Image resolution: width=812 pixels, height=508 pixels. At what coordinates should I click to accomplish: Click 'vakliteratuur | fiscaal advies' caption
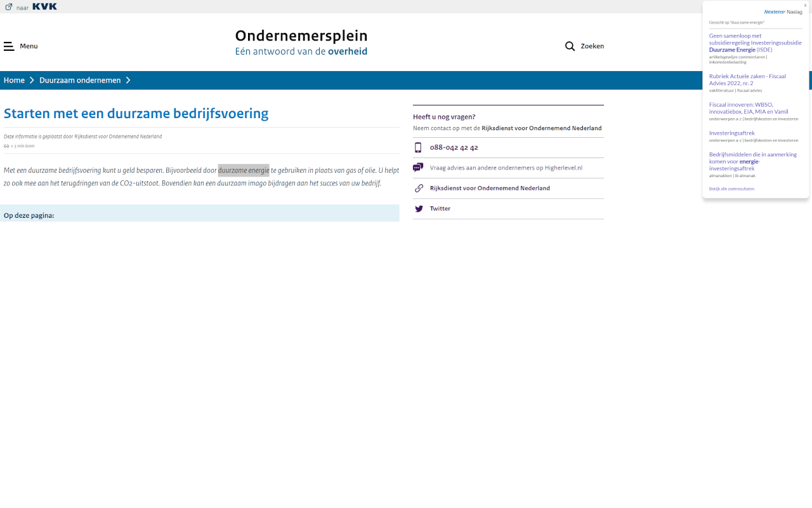(x=735, y=90)
